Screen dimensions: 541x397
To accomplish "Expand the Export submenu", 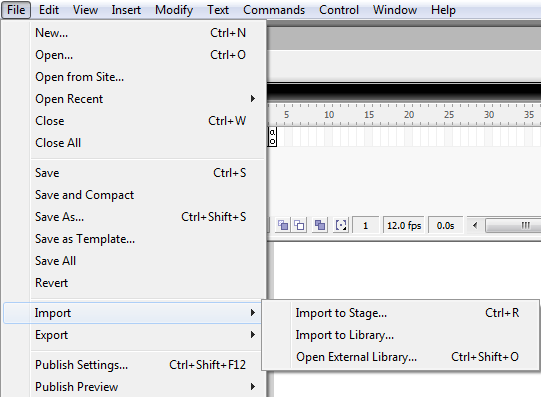I will click(145, 335).
